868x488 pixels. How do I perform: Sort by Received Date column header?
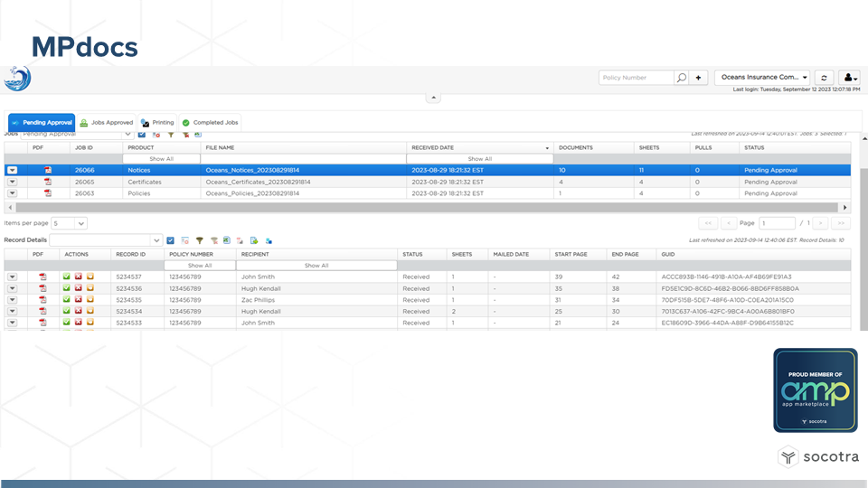pyautogui.click(x=480, y=147)
